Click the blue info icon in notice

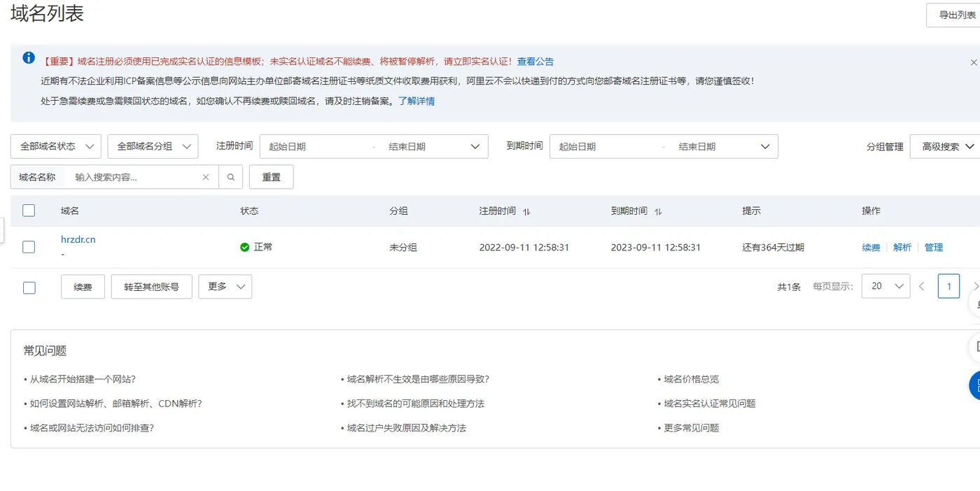(29, 58)
